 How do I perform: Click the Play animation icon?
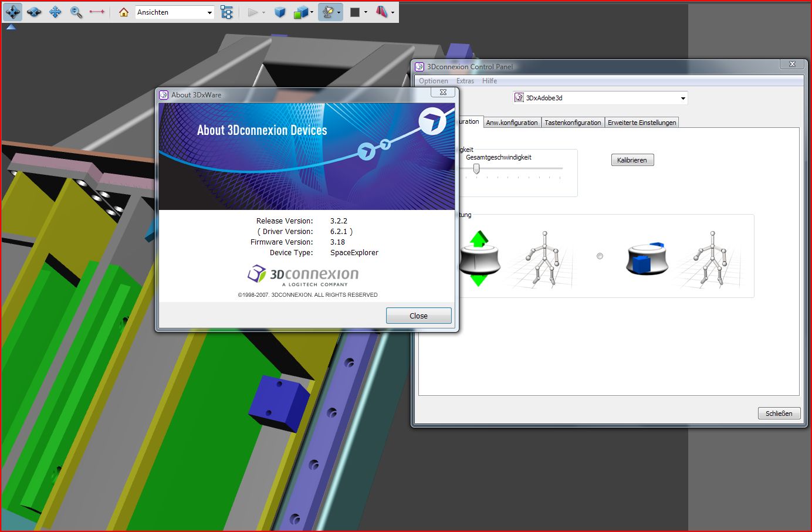(x=253, y=12)
